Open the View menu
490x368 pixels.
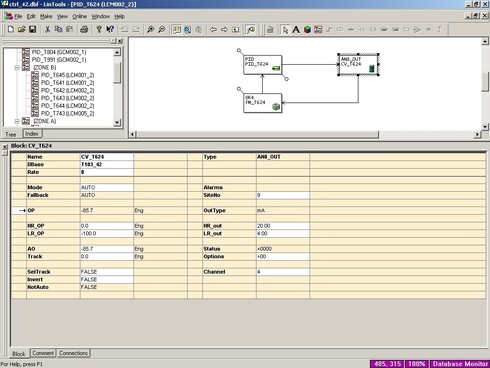click(62, 16)
